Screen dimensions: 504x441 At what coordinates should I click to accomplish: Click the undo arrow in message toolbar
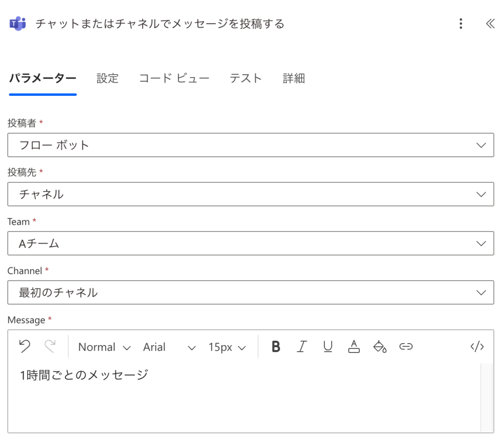click(x=25, y=346)
